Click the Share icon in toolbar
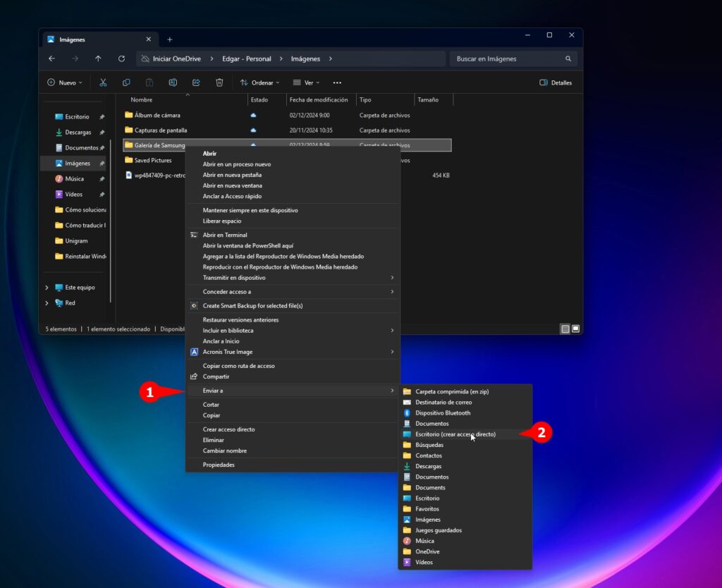Screen dimensions: 722x588 [196, 82]
